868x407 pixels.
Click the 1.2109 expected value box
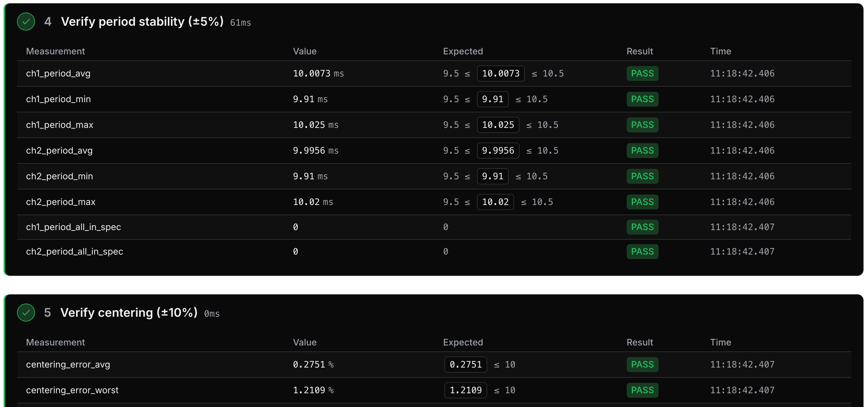466,390
